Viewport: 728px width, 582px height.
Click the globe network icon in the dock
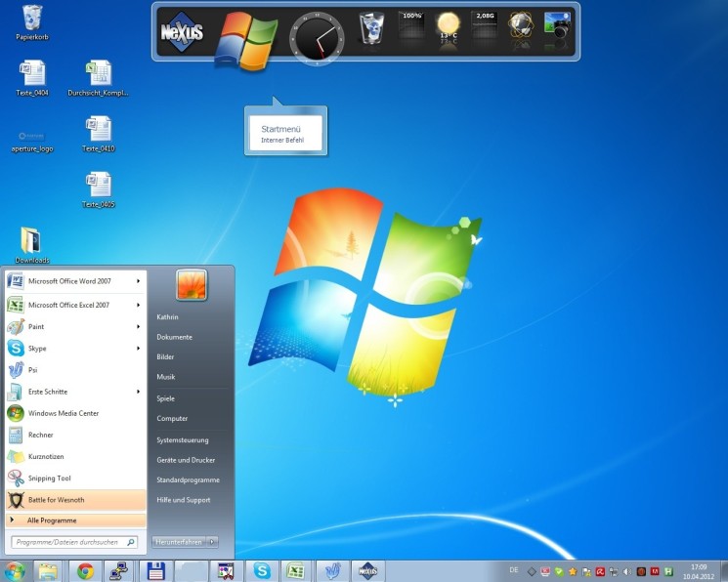coord(521,25)
